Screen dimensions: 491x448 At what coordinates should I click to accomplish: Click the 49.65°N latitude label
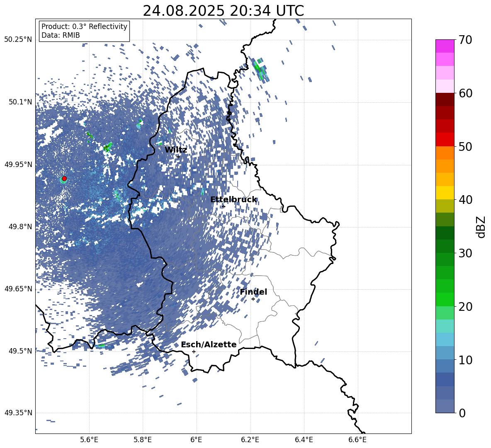click(18, 288)
